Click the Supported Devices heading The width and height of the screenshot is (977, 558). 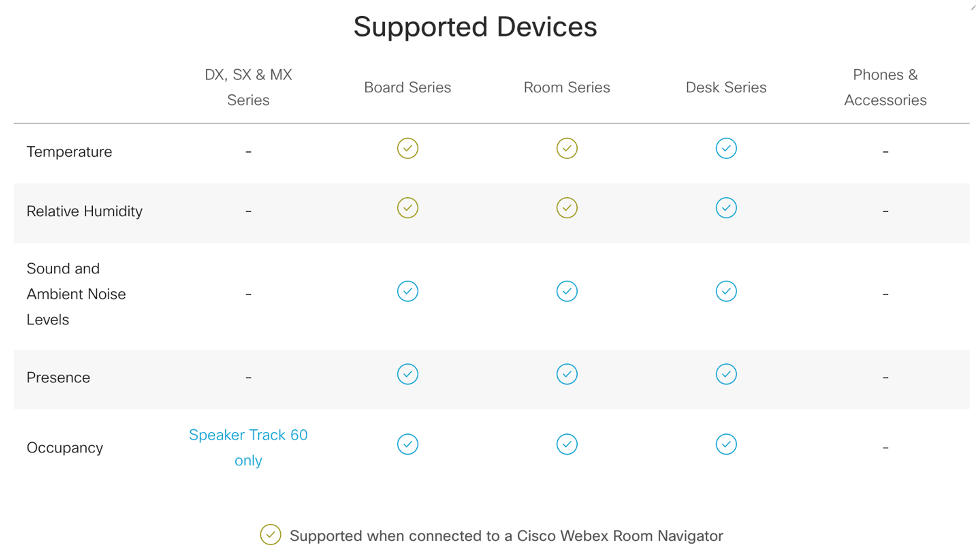coord(475,27)
